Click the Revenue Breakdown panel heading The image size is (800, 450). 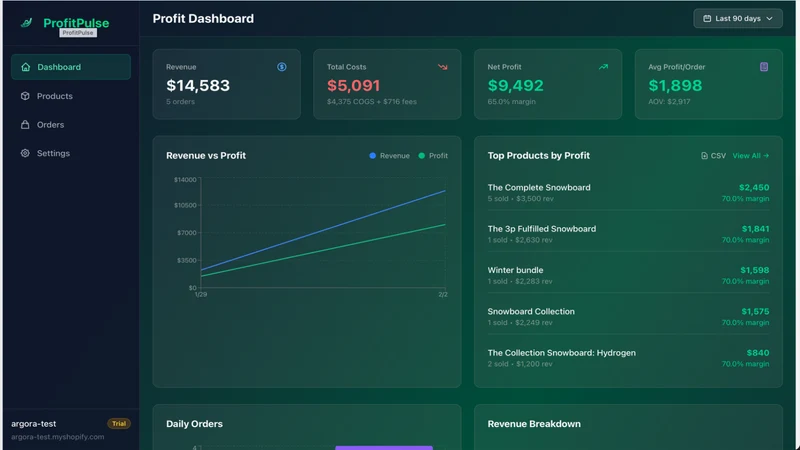(x=534, y=424)
